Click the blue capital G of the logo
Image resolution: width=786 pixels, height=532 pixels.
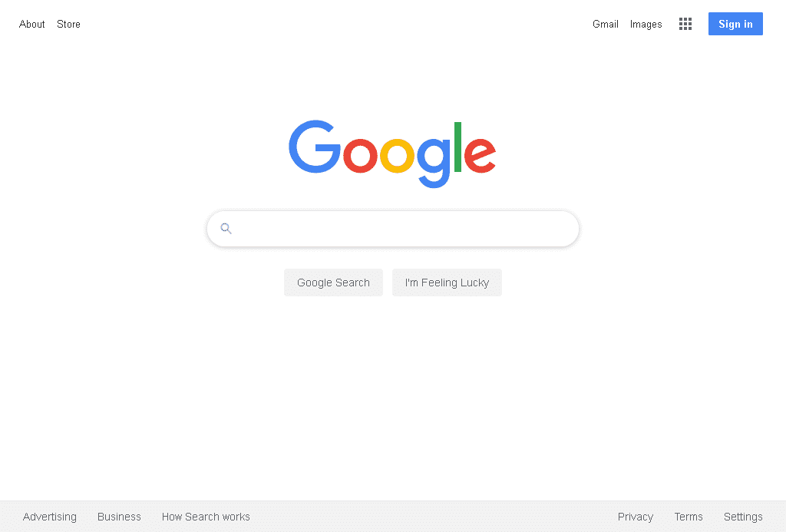314,147
